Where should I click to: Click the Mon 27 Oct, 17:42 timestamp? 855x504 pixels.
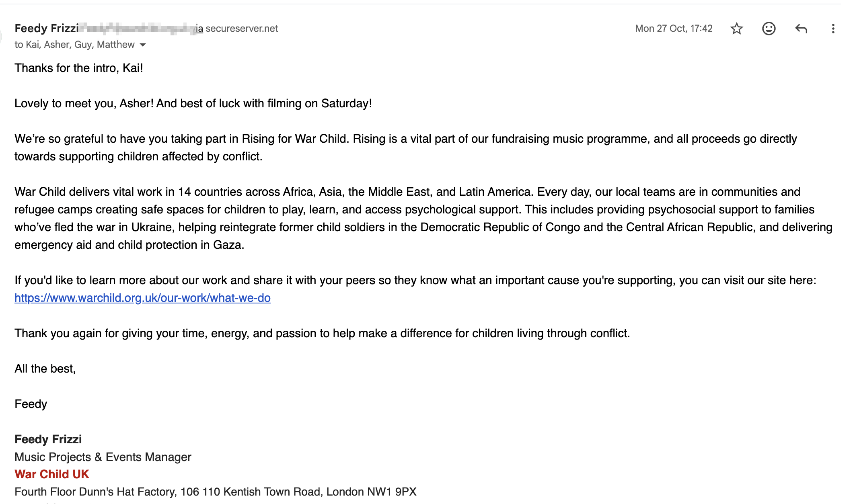pyautogui.click(x=674, y=29)
